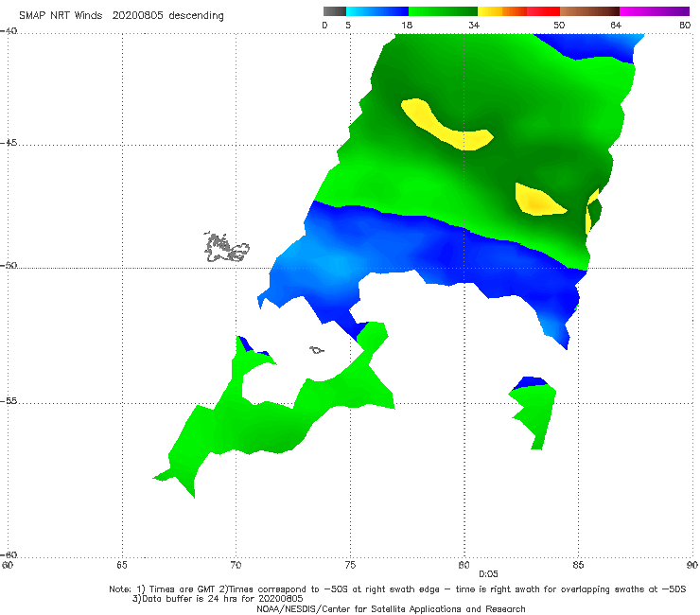Pick the yellow segment of the colorbar
The height and width of the screenshot is (615, 700).
[490, 11]
